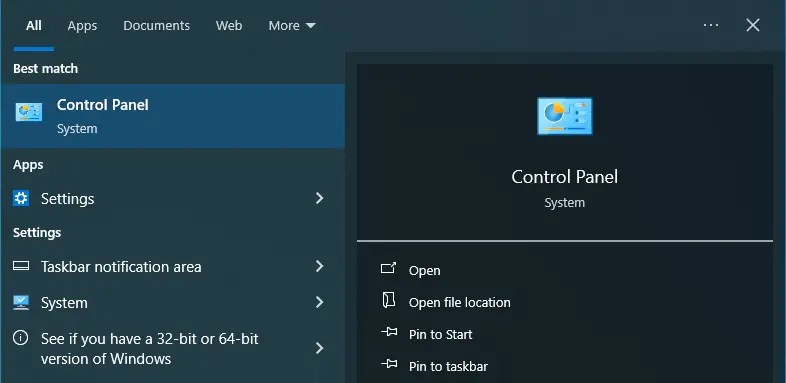Click the Open action icon

pyautogui.click(x=388, y=268)
